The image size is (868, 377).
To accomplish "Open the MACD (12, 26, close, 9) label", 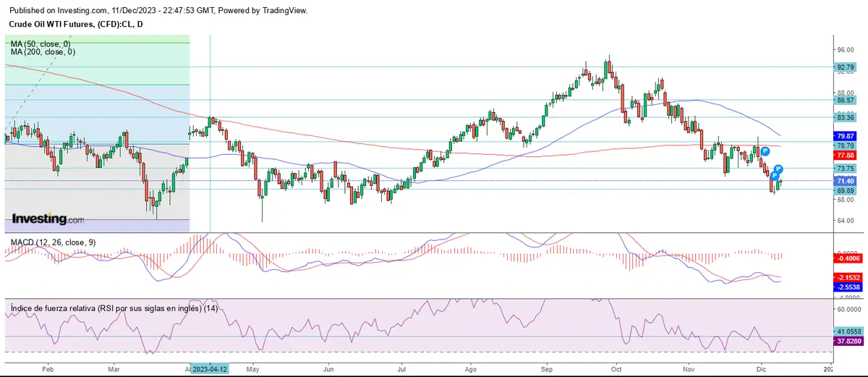I will pyautogui.click(x=51, y=242).
